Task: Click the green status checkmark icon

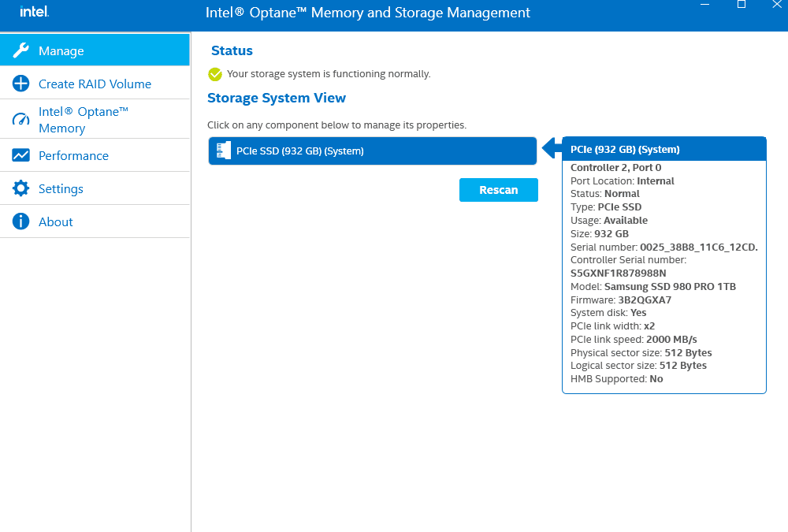Action: tap(215, 74)
